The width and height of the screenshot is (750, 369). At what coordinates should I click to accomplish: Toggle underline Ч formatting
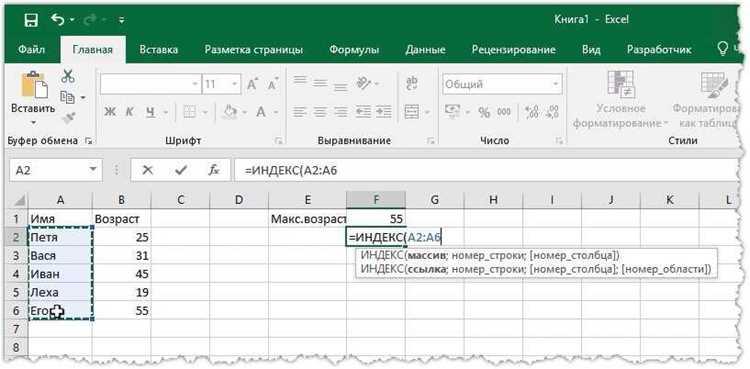(150, 112)
